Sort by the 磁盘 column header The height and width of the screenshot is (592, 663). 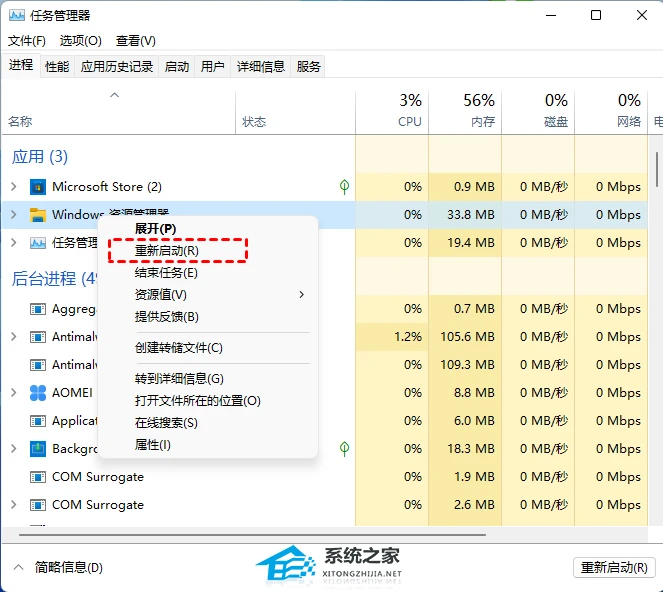[x=538, y=112]
